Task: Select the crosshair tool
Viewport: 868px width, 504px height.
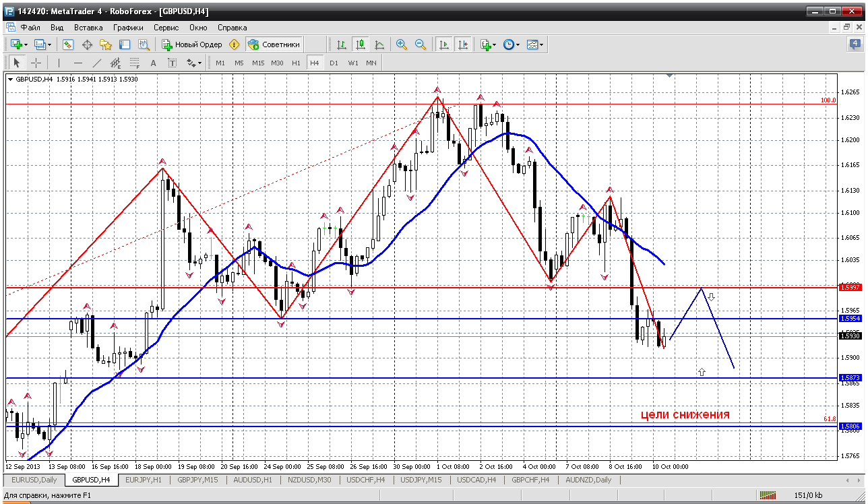Action: pos(36,63)
